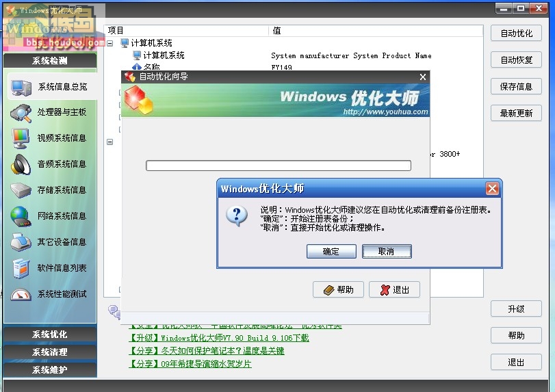Select the 网络系统信息 globe icon

[x=21, y=216]
